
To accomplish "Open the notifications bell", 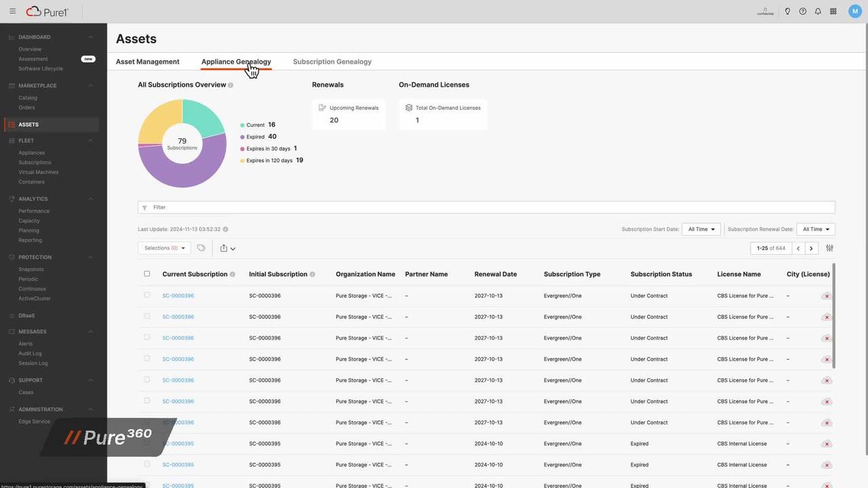I will 817,11.
